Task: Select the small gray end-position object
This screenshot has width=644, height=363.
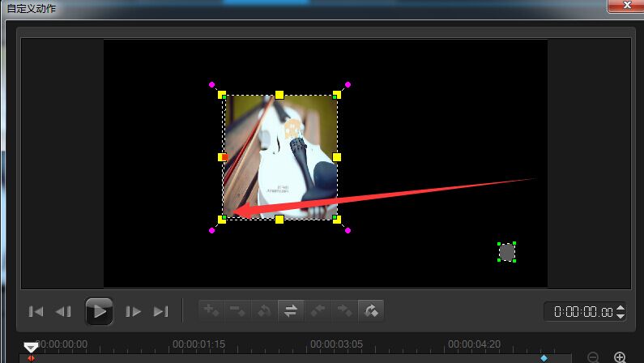Action: (507, 252)
